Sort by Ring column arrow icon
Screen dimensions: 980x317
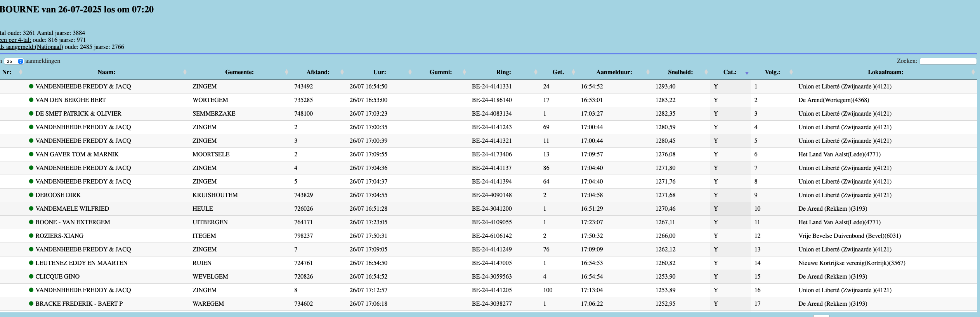tap(536, 72)
